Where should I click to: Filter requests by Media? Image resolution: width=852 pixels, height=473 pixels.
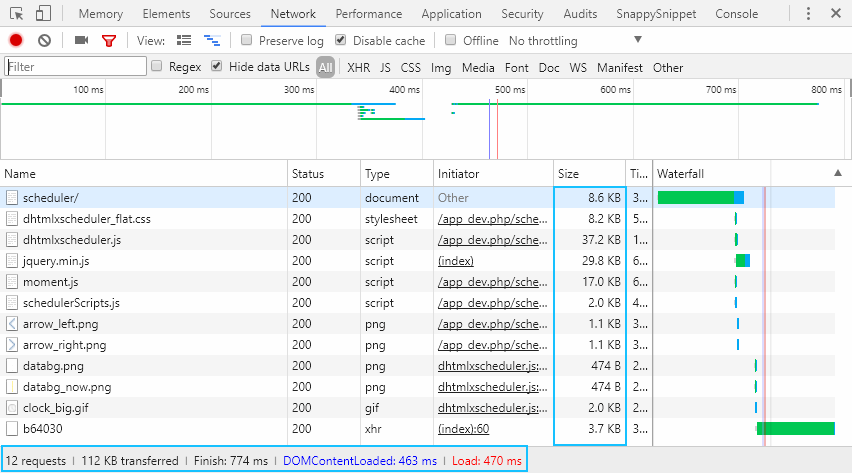pos(478,67)
